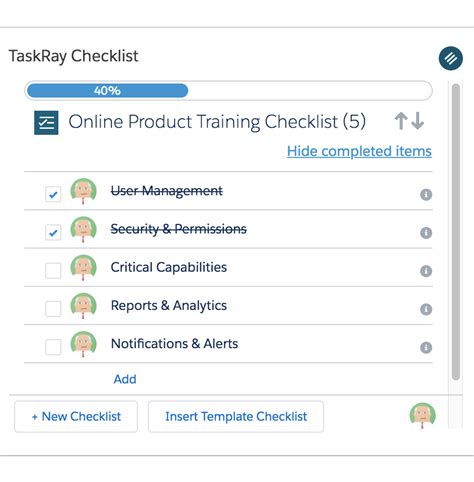The image size is (474, 482).
Task: Click the checklist icon beside Online Product Training
Action: tap(46, 123)
